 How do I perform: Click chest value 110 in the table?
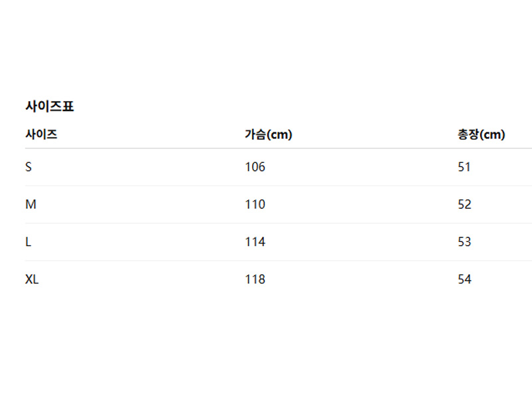pos(255,204)
